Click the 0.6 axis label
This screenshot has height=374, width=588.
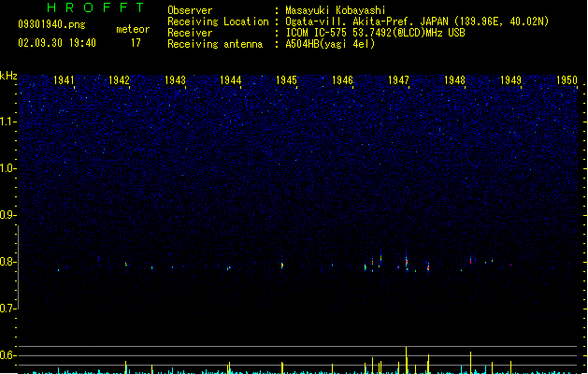(7, 355)
